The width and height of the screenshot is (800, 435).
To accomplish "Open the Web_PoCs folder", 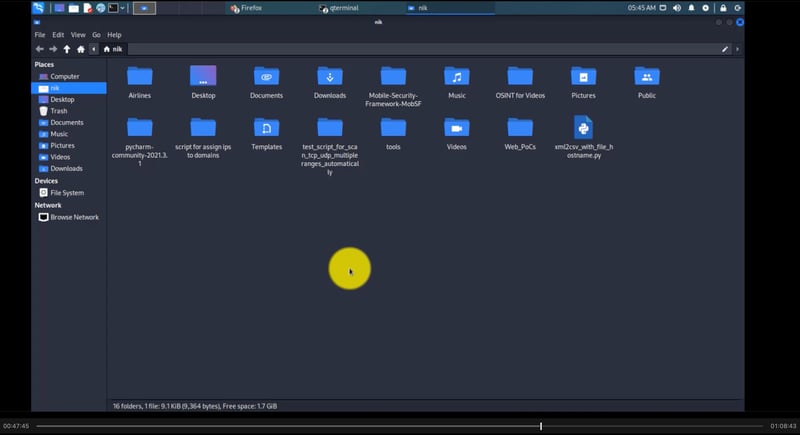I will [520, 134].
